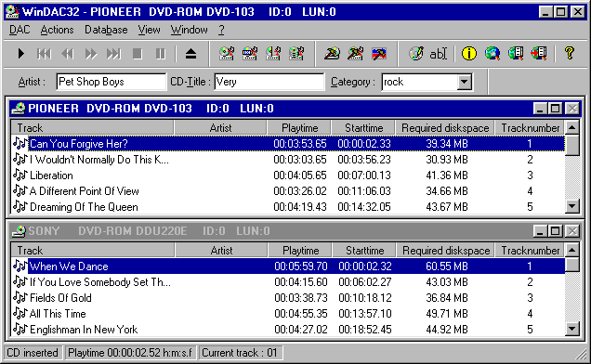The image size is (591, 364).
Task: Open the View menu
Action: (x=149, y=30)
